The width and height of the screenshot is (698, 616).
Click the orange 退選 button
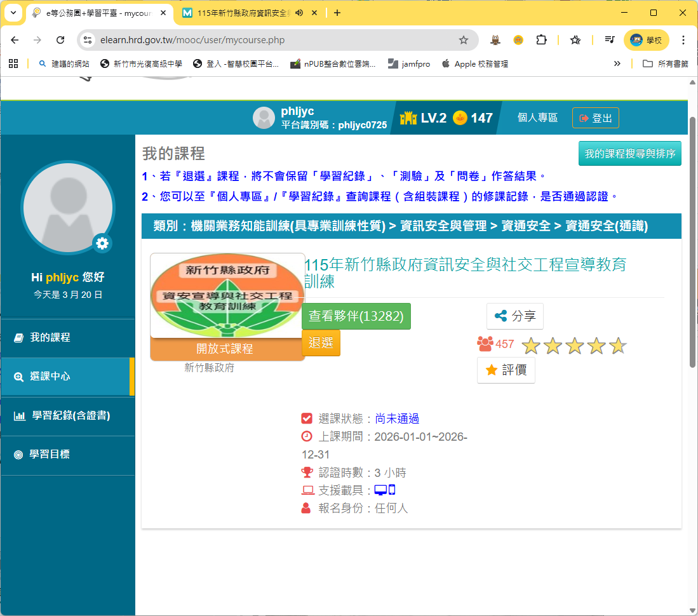[321, 343]
